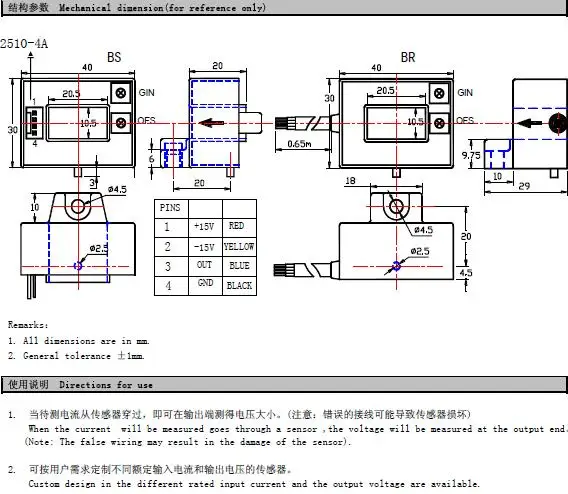The height and width of the screenshot is (494, 568).
Task: Click the 'OUT' cell in the pin table
Action: (204, 265)
